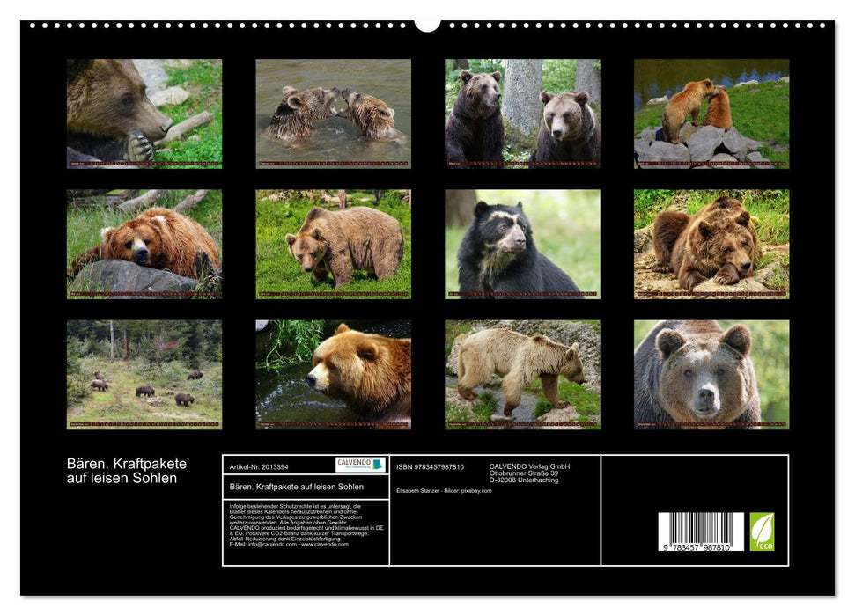
Task: Click the ISBN 9783457987810 label
Action: [x=428, y=466]
